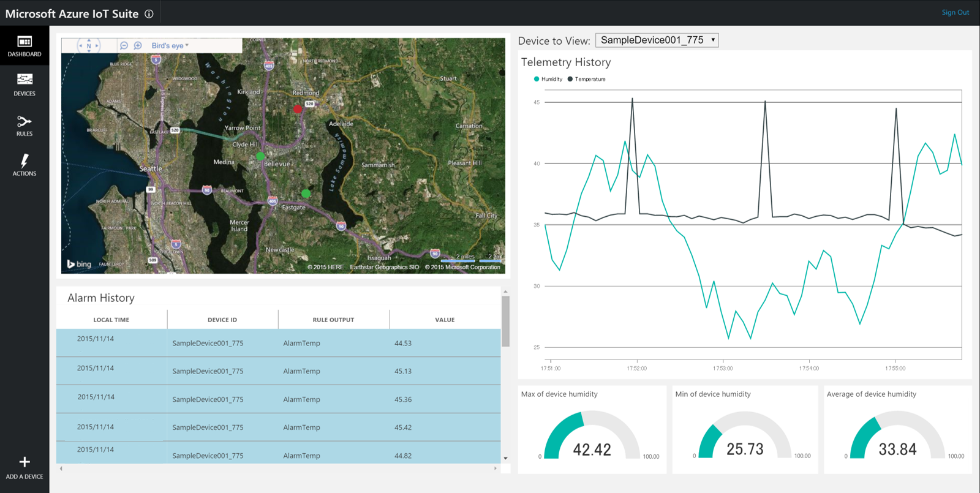980x493 pixels.
Task: Zoom in on the Bing map
Action: (x=138, y=46)
